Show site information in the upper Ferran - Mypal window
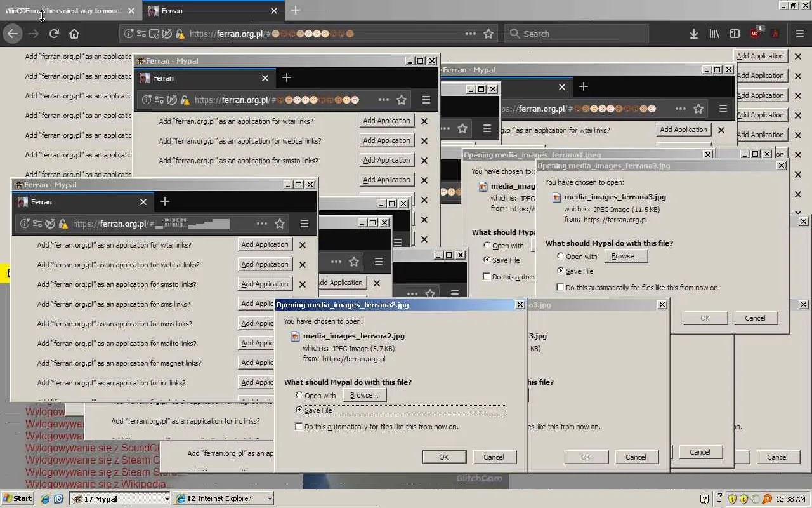 pyautogui.click(x=147, y=100)
